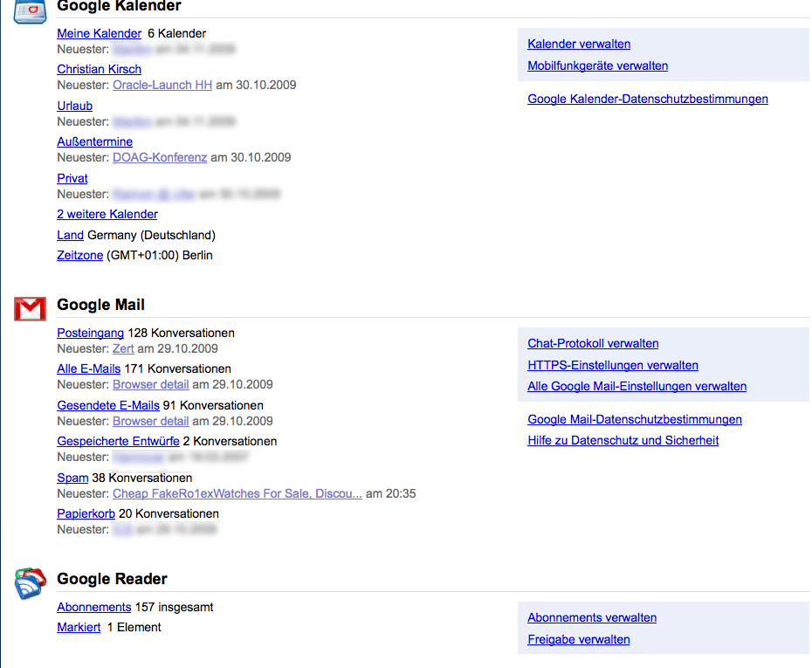This screenshot has height=668, width=812.
Task: Open the Urlaub calendar link
Action: click(x=74, y=106)
